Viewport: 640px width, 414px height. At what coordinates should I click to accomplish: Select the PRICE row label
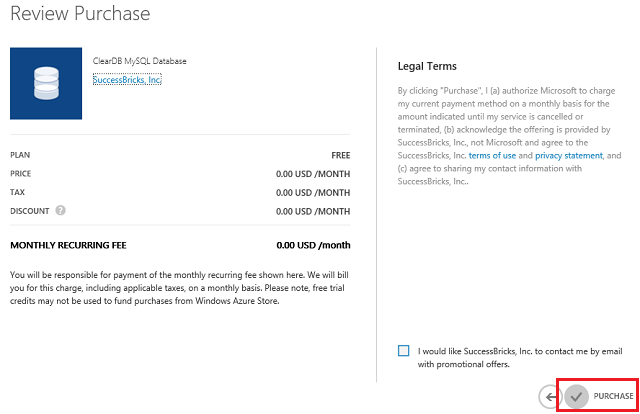point(21,174)
